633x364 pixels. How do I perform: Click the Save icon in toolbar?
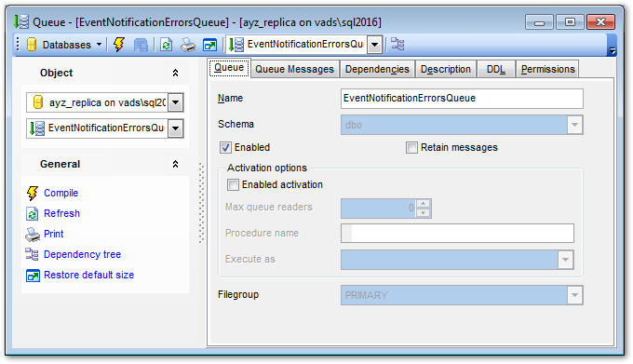coord(141,45)
